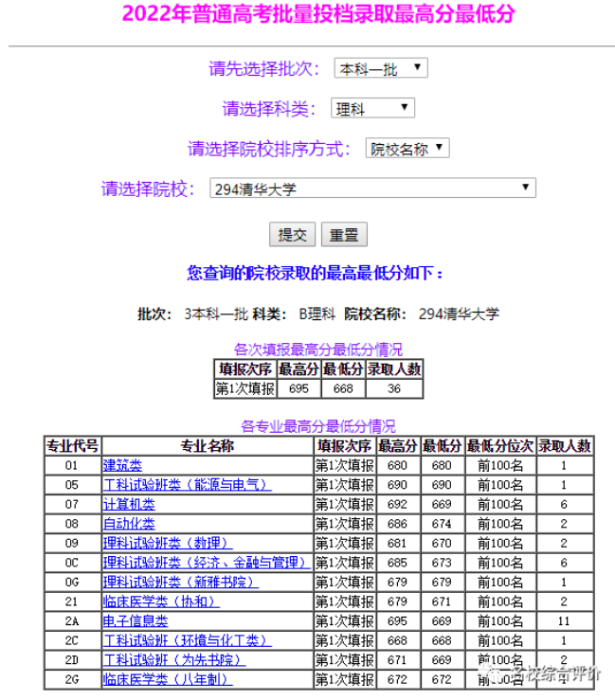The image size is (615, 700).
Task: Select highest score 692 in 计算机类 row
Action: click(x=397, y=505)
